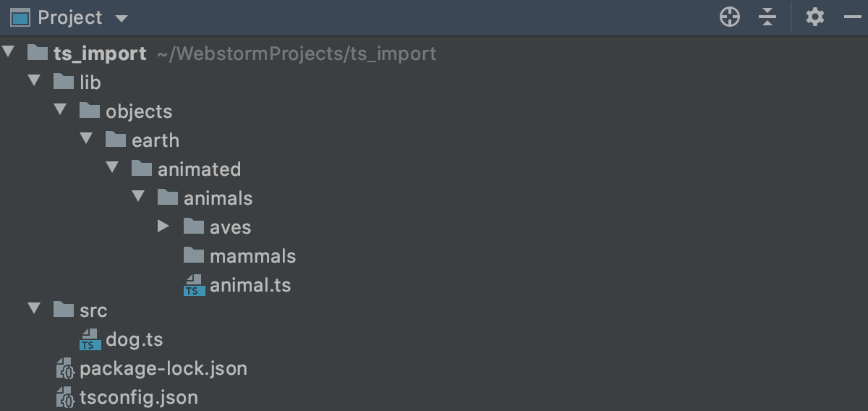Image resolution: width=868 pixels, height=411 pixels.
Task: Select the animated folder
Action: coord(199,169)
